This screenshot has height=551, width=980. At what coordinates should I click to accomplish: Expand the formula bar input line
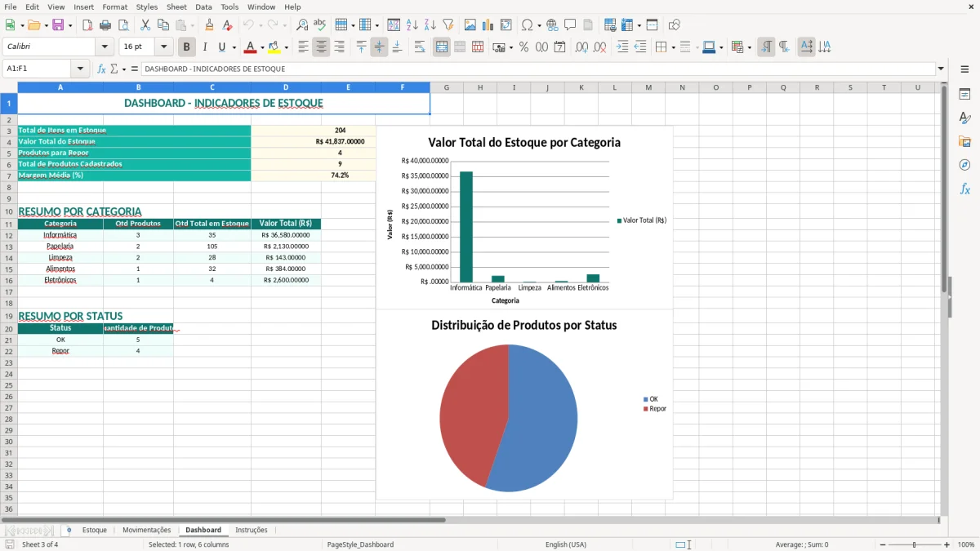pos(941,69)
